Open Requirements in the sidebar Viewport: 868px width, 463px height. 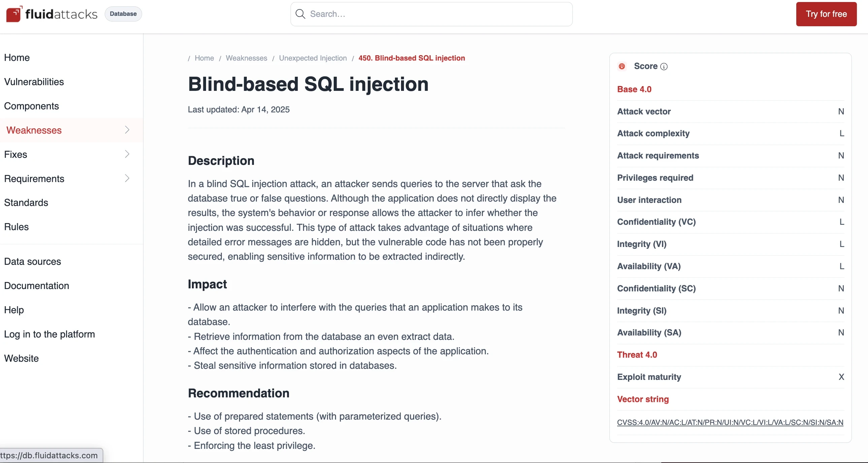pyautogui.click(x=34, y=179)
